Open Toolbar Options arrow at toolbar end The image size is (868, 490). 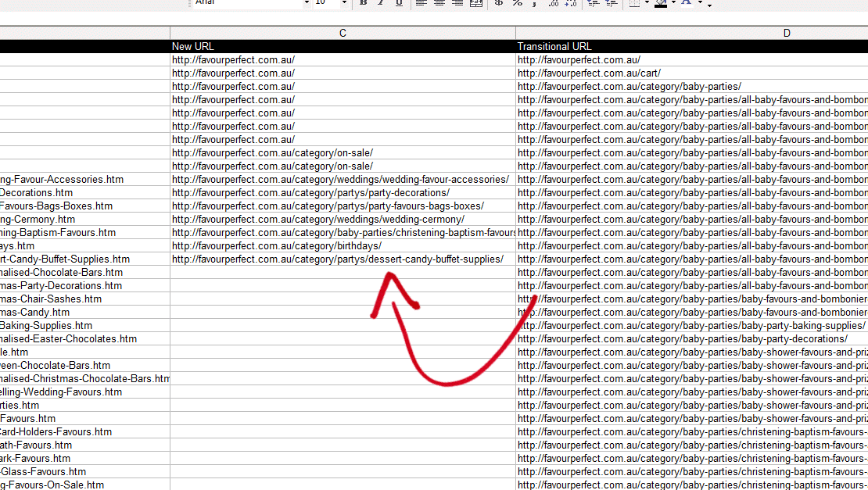click(x=710, y=5)
